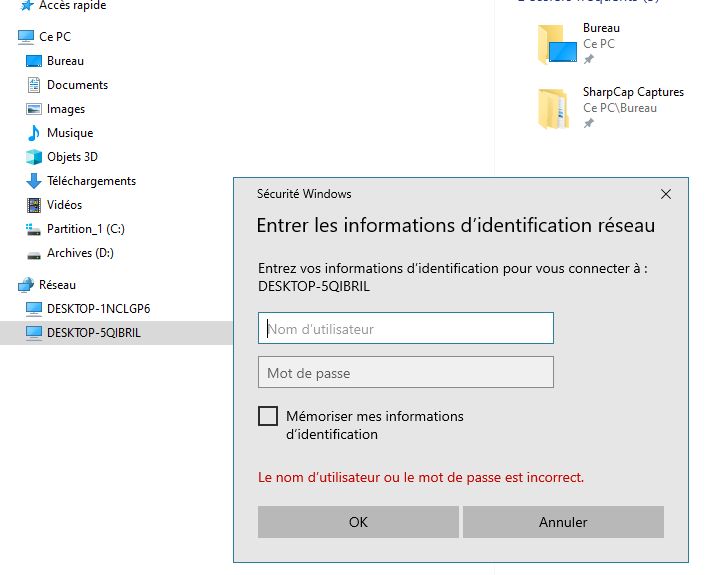Select Archives (D:) drive text

[x=80, y=253]
